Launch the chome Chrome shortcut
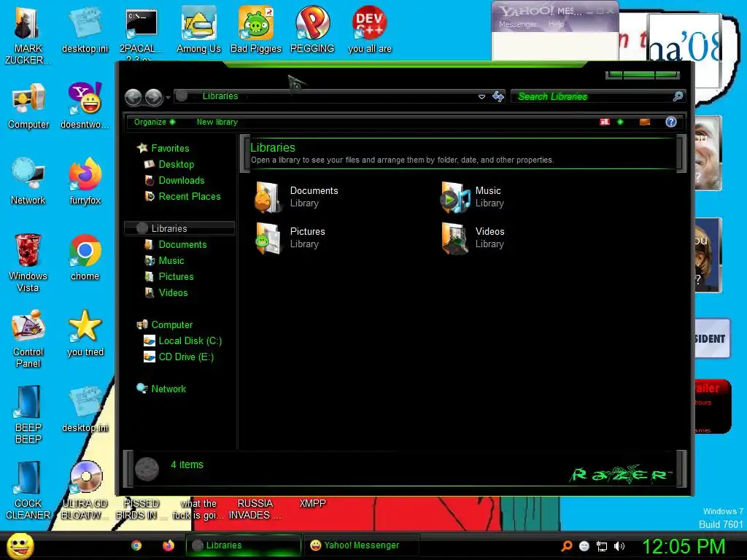Screen dimensions: 747x560 [85, 257]
